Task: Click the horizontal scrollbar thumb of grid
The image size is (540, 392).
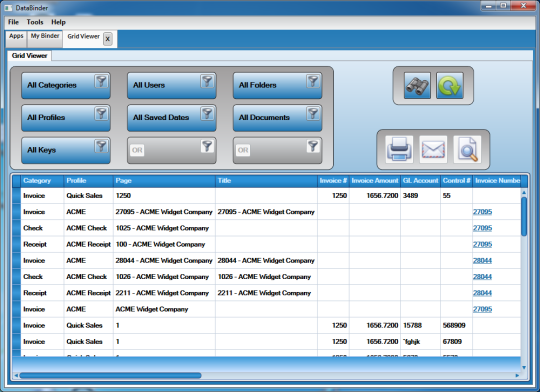Action: (111, 375)
